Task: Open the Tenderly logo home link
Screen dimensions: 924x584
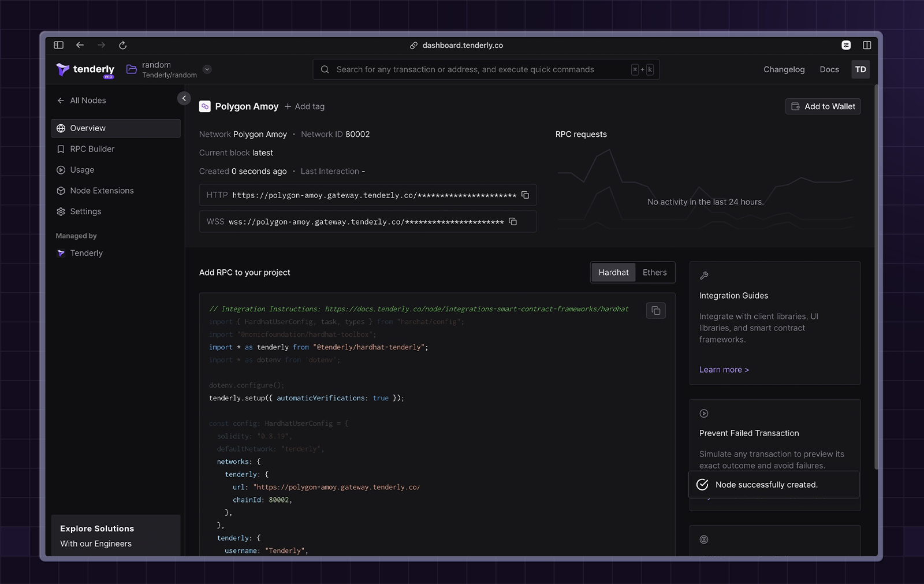Action: pos(85,70)
